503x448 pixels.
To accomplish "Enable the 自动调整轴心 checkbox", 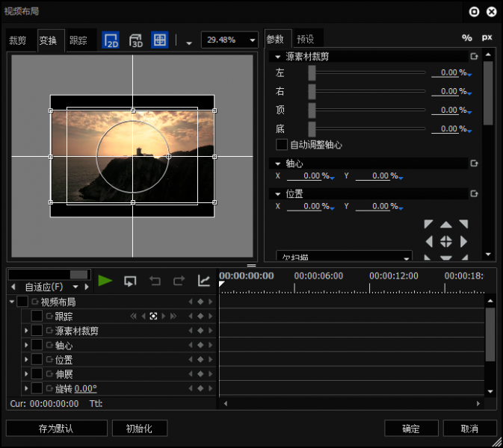I will click(x=282, y=145).
